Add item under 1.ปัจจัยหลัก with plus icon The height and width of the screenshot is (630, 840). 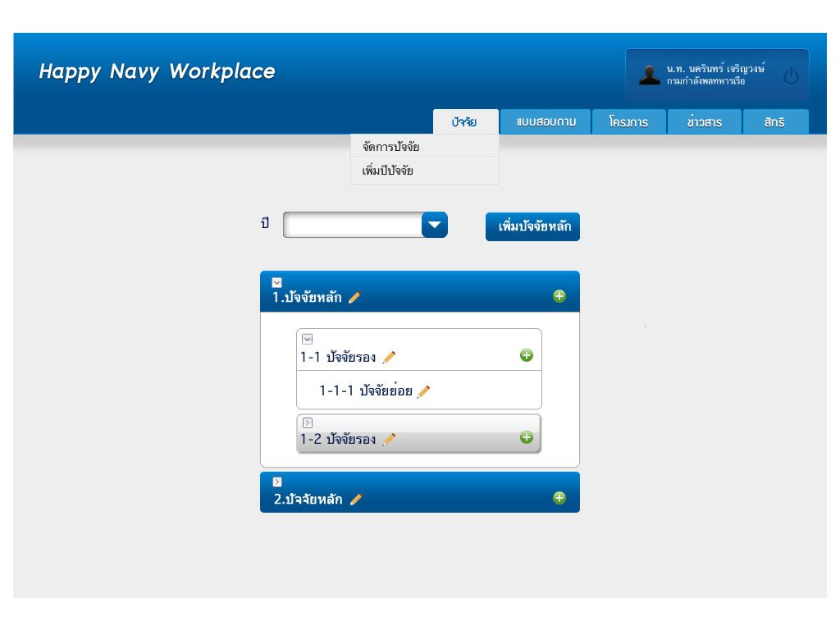point(559,296)
